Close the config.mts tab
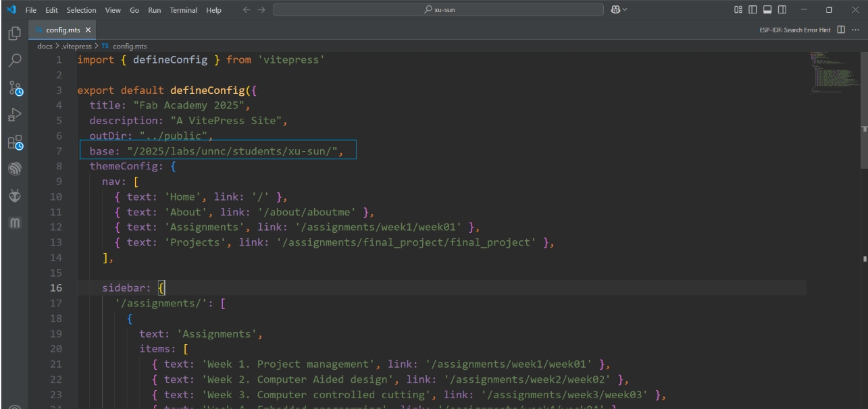 [88, 30]
